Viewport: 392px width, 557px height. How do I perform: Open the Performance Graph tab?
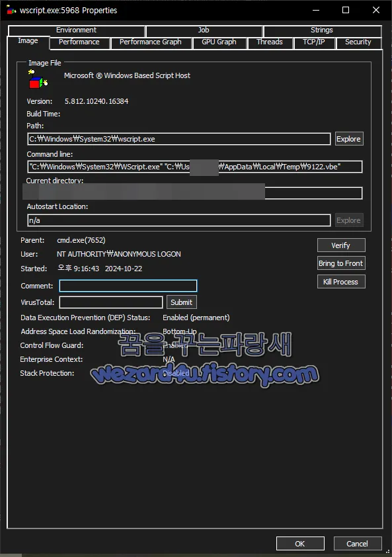click(151, 42)
